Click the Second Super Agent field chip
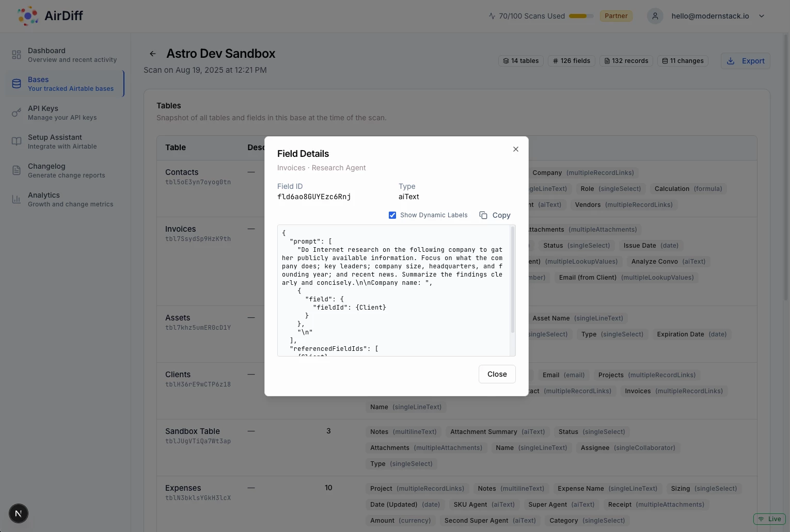Image resolution: width=790 pixels, height=532 pixels. 490,521
